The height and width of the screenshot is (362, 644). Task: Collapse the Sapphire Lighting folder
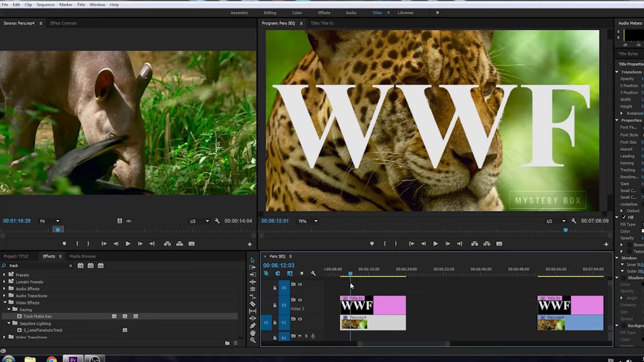coord(9,323)
